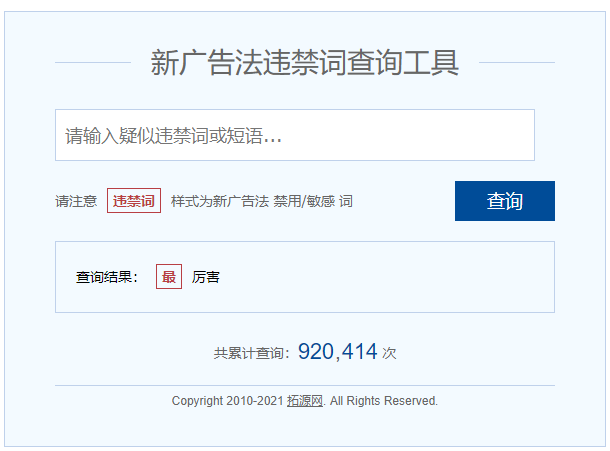The height and width of the screenshot is (451, 610).
Task: Click the suspected banned-word input field
Action: [294, 135]
